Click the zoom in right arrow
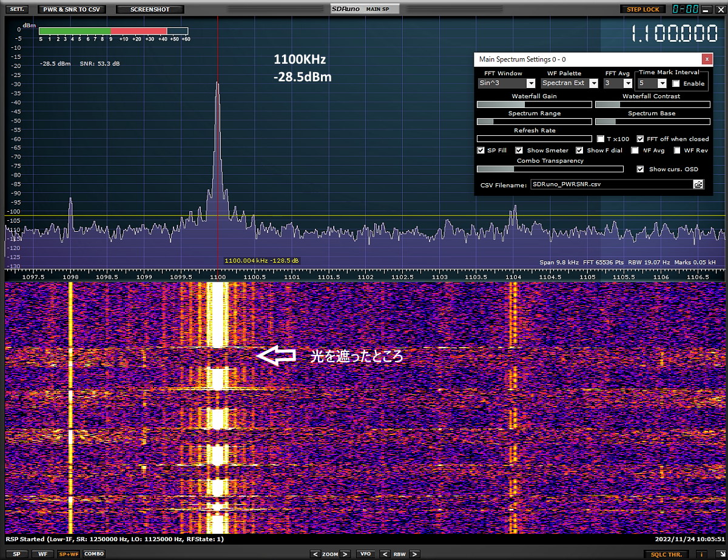 coord(345,554)
